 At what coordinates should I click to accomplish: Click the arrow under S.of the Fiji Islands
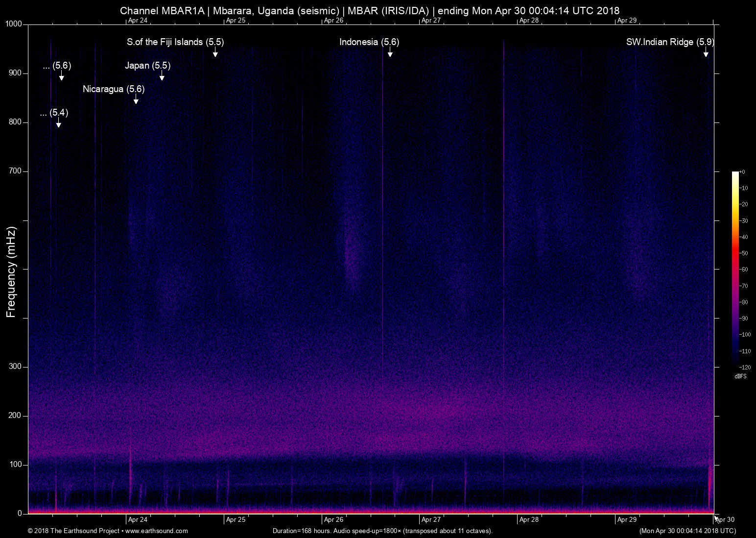coord(215,52)
